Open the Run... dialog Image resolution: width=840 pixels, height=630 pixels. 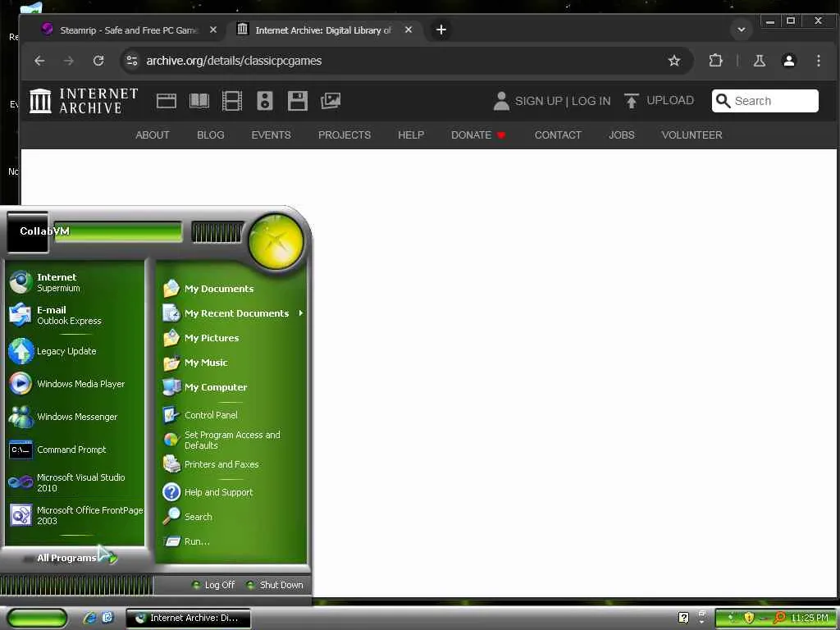(x=233, y=541)
